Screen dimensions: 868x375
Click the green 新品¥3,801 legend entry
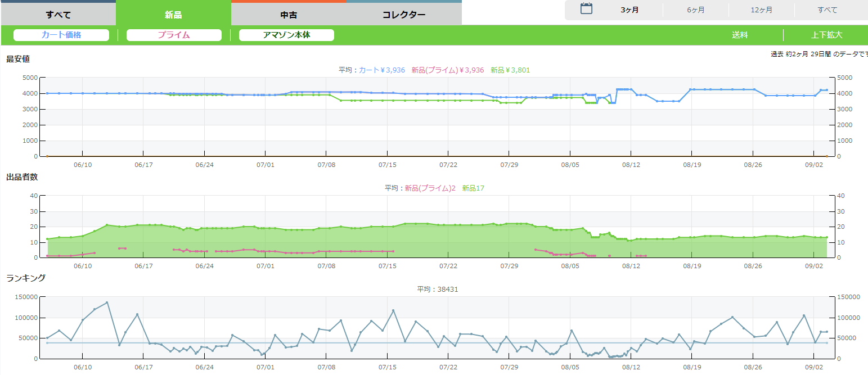click(x=510, y=70)
